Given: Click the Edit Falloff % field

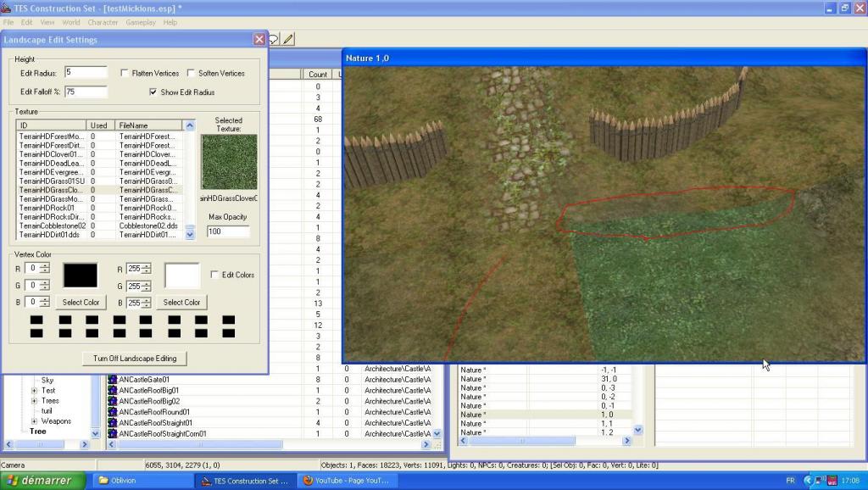Looking at the screenshot, I should coord(86,92).
